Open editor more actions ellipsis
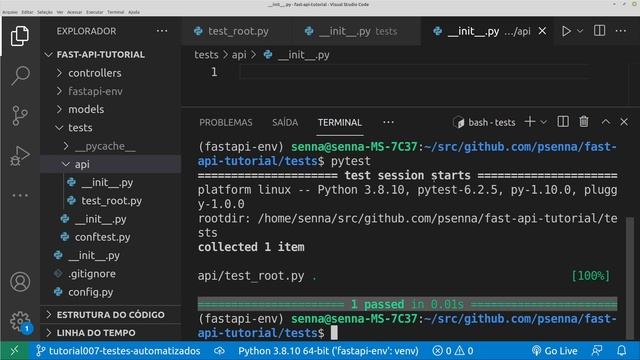The image size is (640, 360). [x=621, y=31]
